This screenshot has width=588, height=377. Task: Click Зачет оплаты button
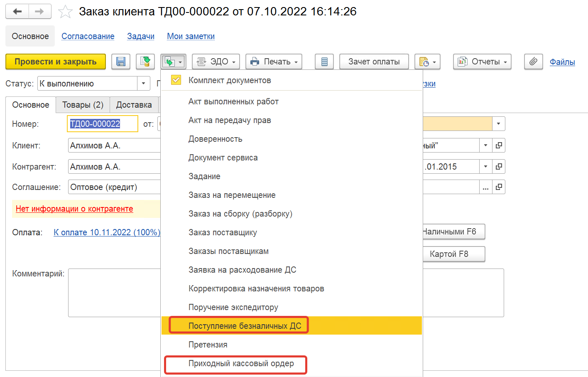coord(374,62)
